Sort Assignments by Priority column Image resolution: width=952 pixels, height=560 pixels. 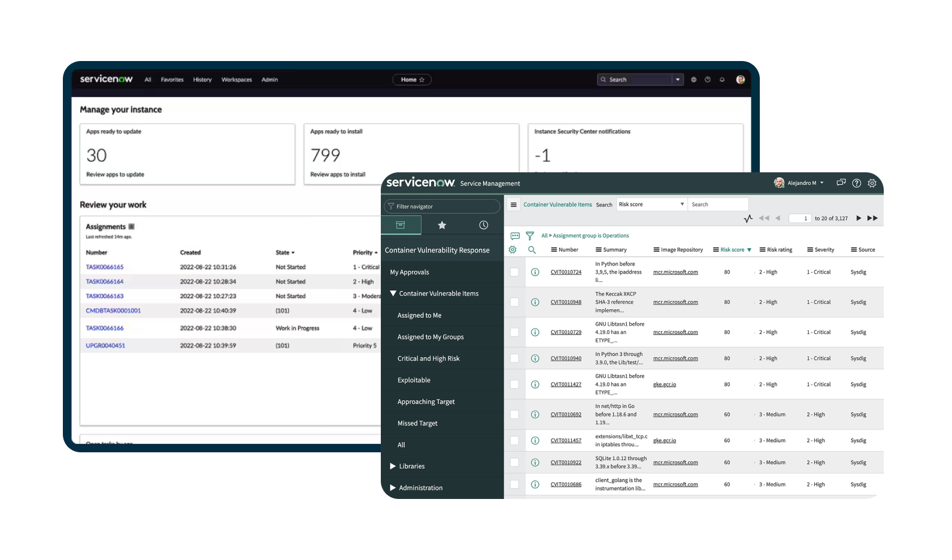365,252
